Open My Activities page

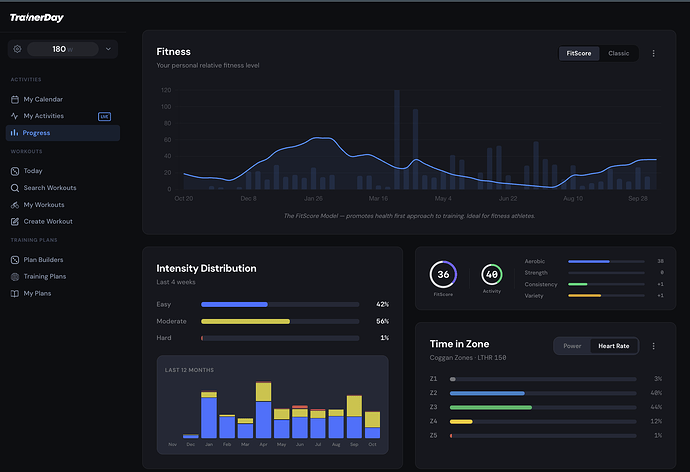click(44, 116)
